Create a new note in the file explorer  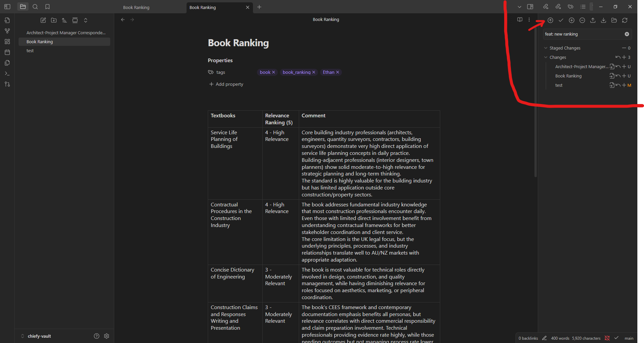[43, 20]
